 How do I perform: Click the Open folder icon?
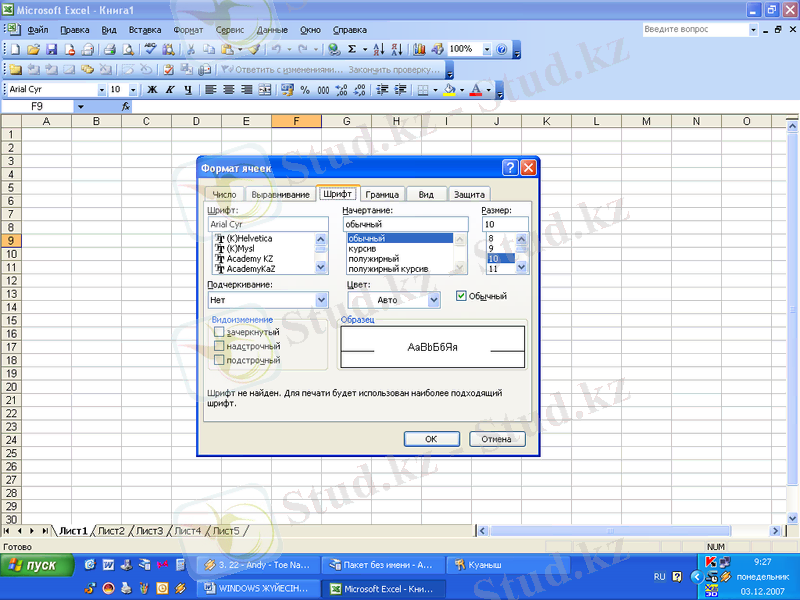[x=33, y=49]
